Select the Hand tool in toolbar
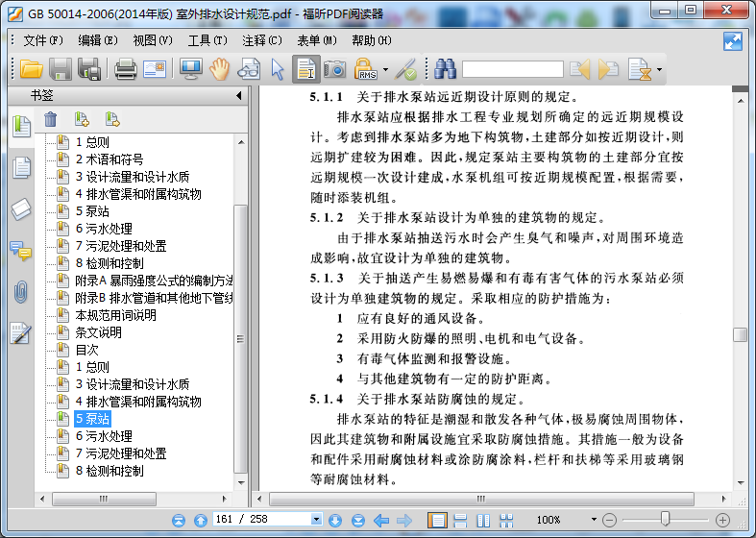The image size is (756, 538). coord(219,69)
